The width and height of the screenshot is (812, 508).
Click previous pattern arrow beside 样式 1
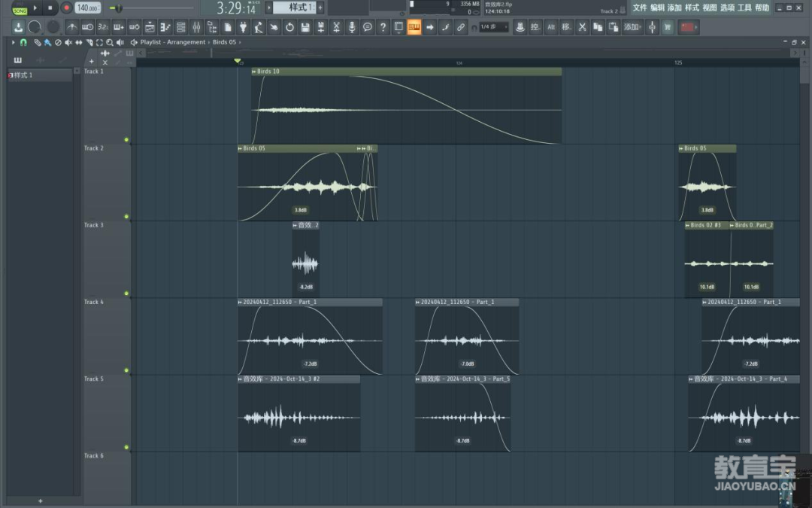[x=268, y=8]
